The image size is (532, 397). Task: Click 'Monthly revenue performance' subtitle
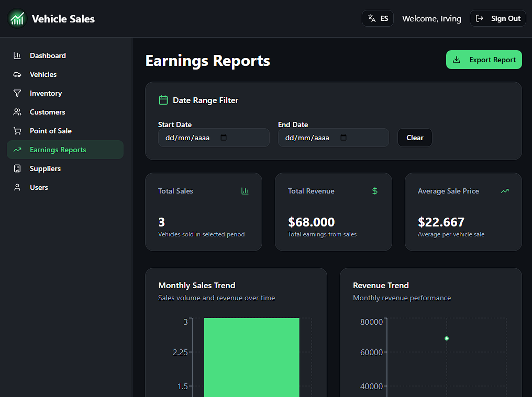point(402,298)
